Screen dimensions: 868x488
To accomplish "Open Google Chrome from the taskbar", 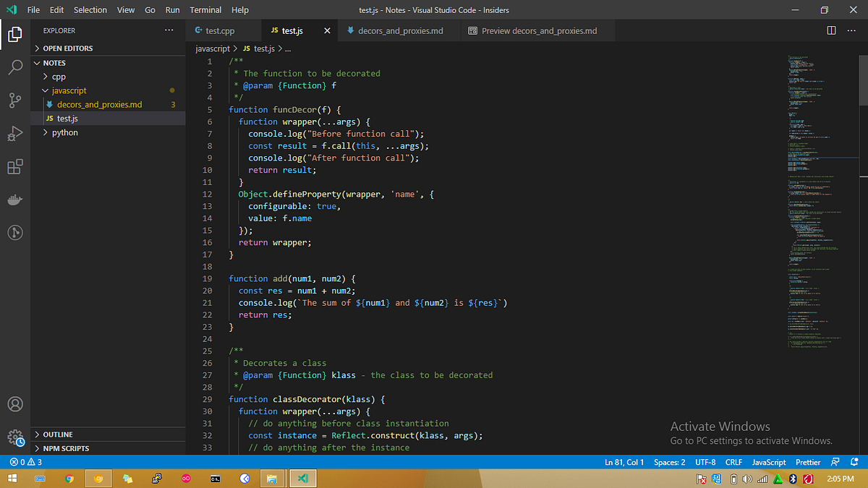I will (69, 479).
